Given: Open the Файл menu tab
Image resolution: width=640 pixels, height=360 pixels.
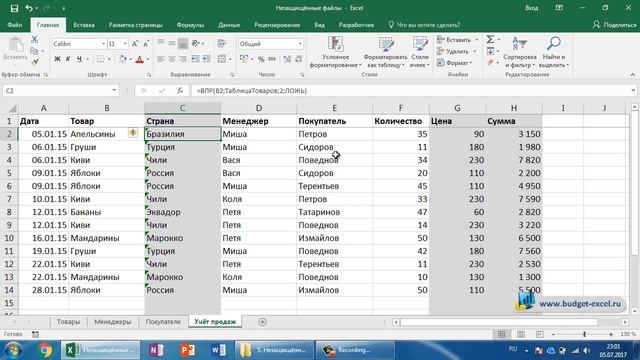Looking at the screenshot, I should [15, 25].
